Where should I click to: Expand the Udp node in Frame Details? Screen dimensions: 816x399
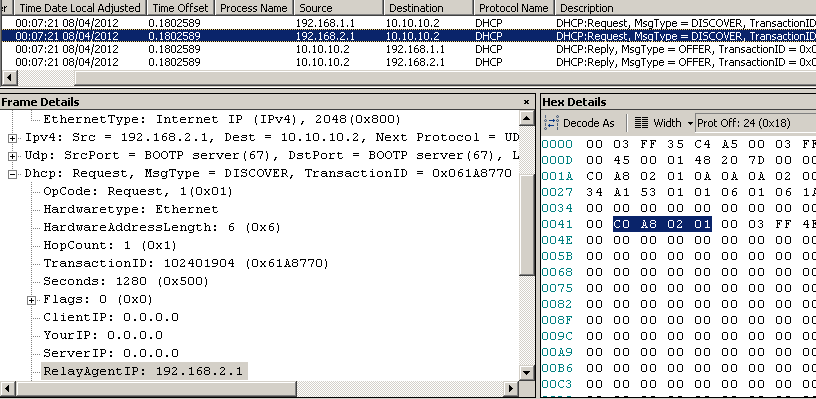12,156
